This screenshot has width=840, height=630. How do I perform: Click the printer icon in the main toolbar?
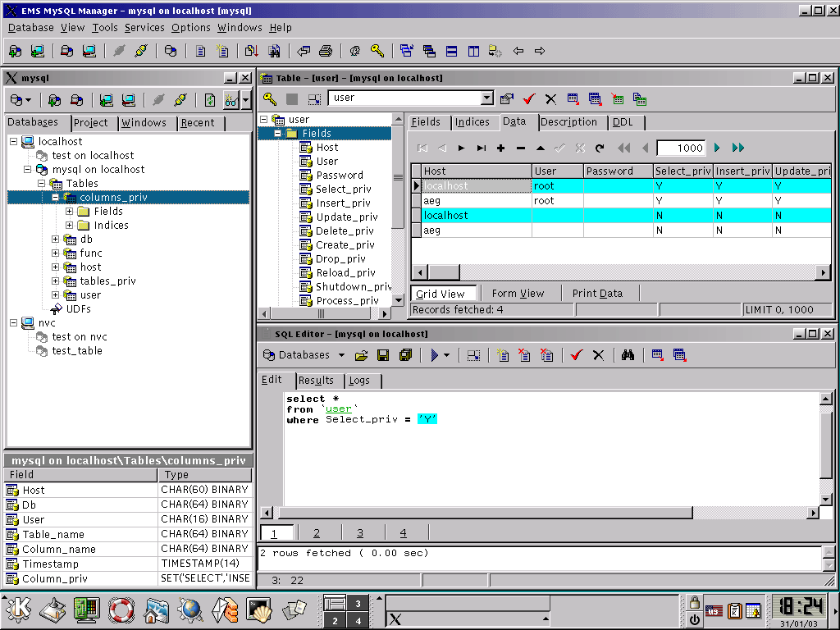tap(325, 52)
